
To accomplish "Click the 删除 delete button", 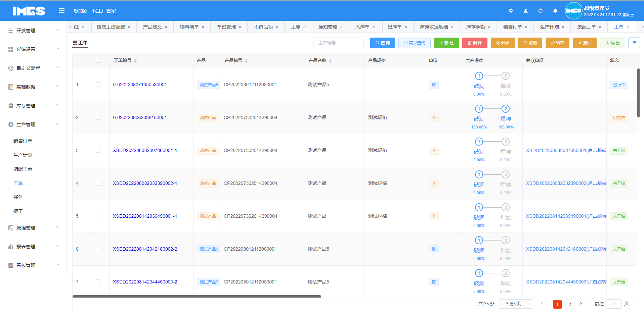I will tap(475, 43).
